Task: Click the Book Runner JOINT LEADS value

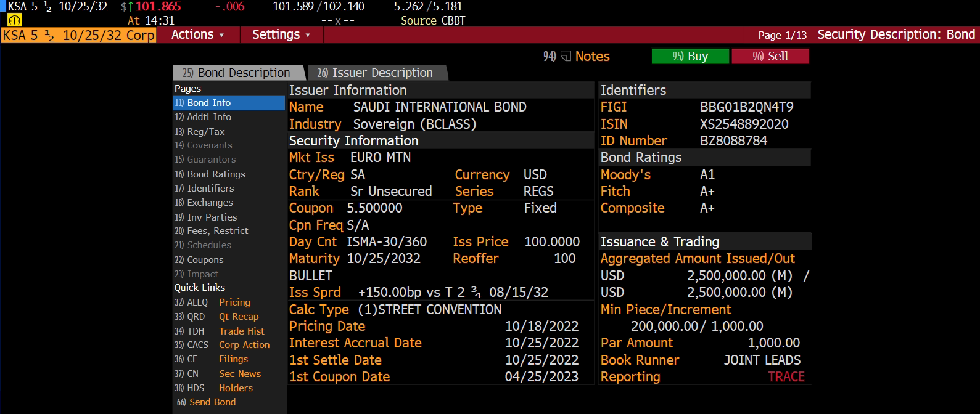Action: coord(762,360)
